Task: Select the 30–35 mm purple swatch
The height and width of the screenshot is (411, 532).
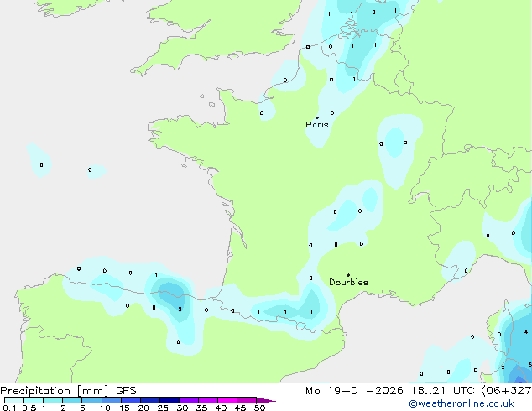Action: pos(188,400)
